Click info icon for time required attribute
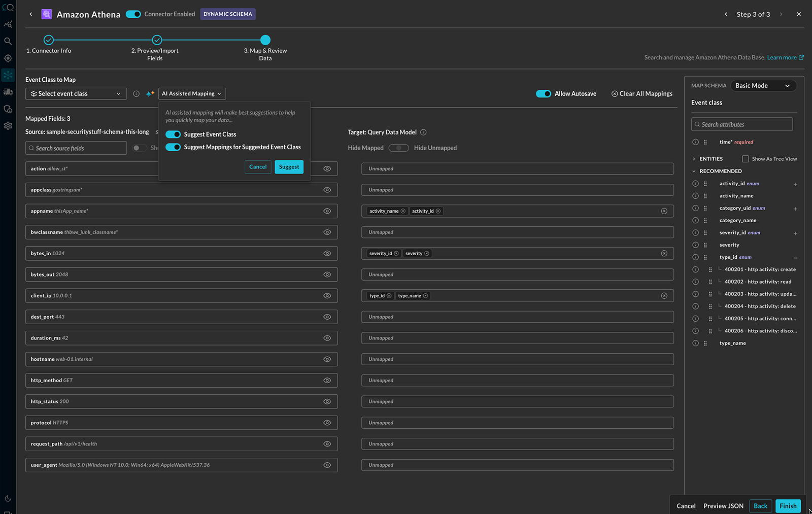 (695, 142)
